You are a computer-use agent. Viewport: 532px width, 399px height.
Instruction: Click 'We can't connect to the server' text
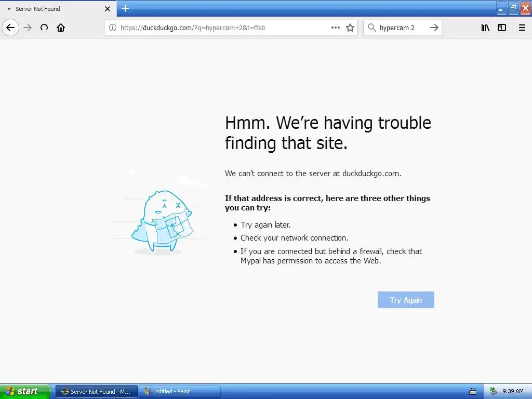point(313,174)
